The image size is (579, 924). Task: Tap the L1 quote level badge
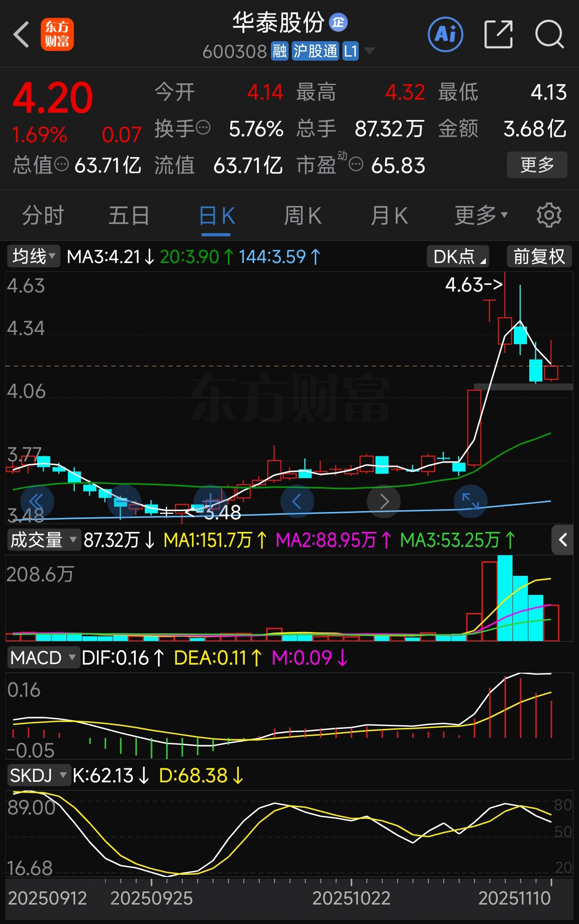[x=351, y=51]
